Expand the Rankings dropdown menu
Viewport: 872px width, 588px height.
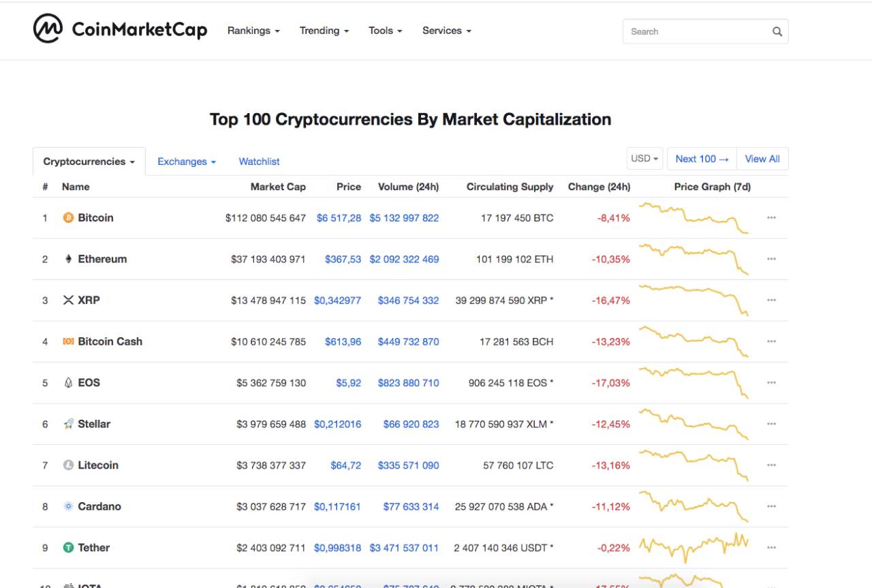[253, 31]
